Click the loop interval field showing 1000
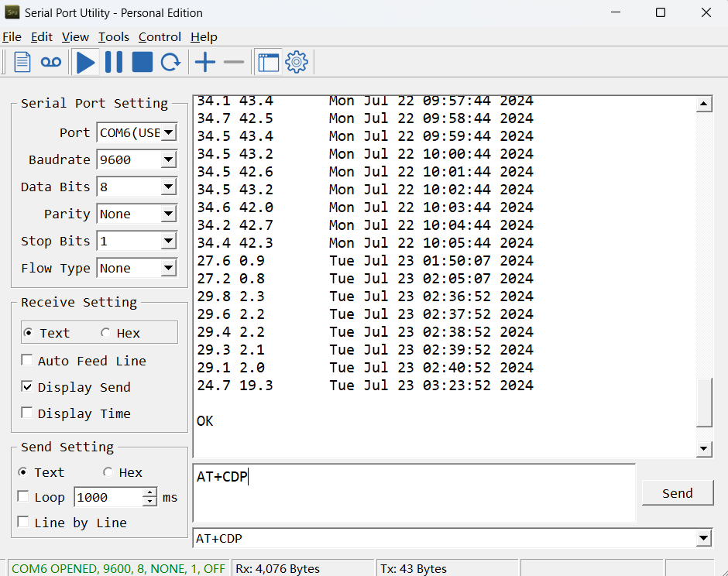 pyautogui.click(x=108, y=497)
